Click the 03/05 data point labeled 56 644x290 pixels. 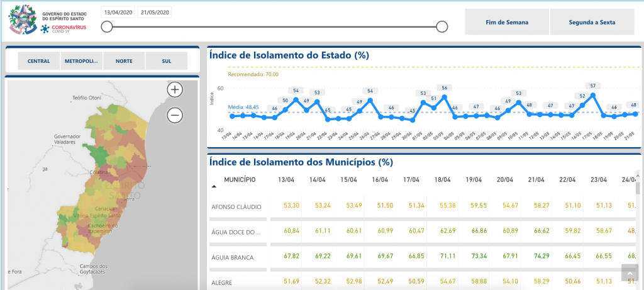click(445, 97)
